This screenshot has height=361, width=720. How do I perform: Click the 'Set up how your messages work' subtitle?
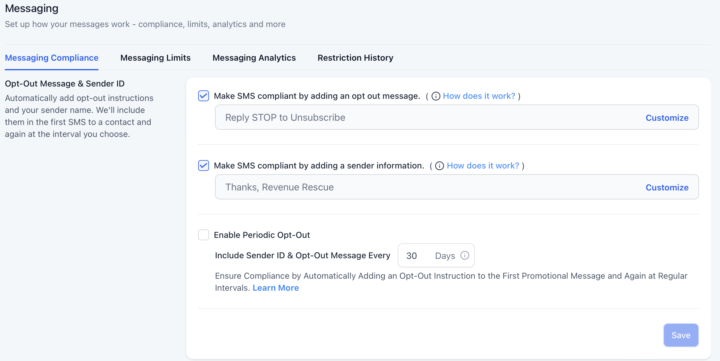coord(145,24)
